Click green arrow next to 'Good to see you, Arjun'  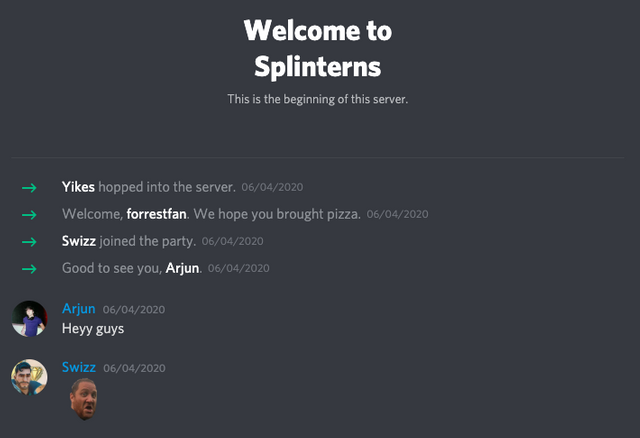pyautogui.click(x=29, y=268)
